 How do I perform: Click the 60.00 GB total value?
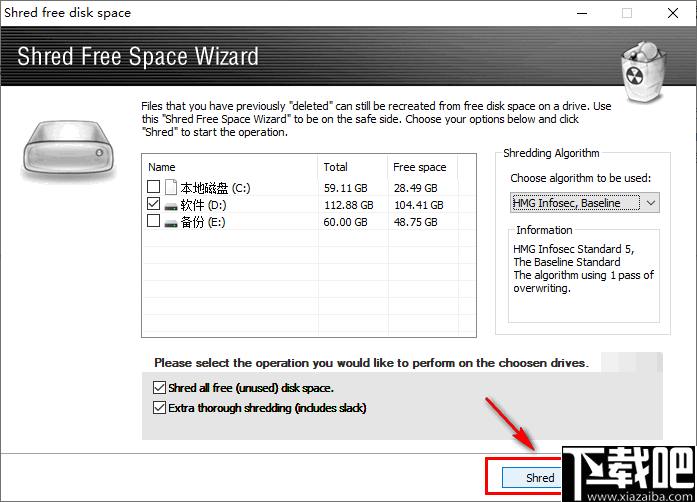345,222
